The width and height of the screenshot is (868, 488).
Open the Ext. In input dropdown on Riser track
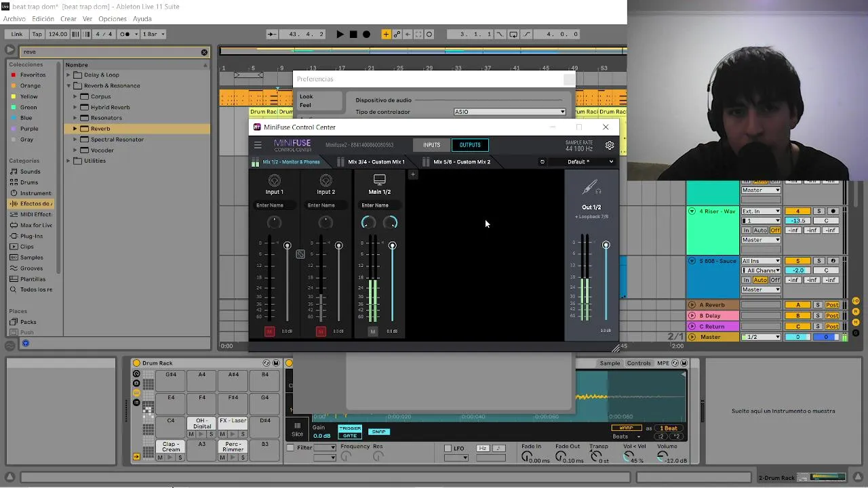761,211
